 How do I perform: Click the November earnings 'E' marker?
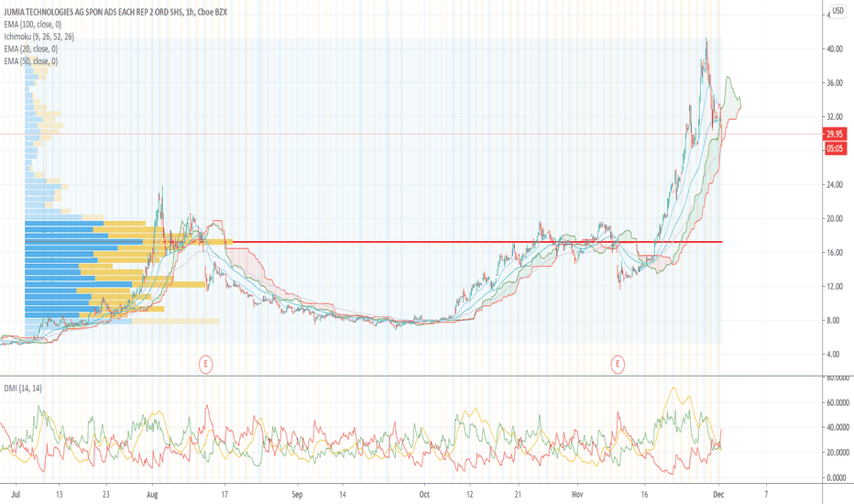click(x=617, y=364)
